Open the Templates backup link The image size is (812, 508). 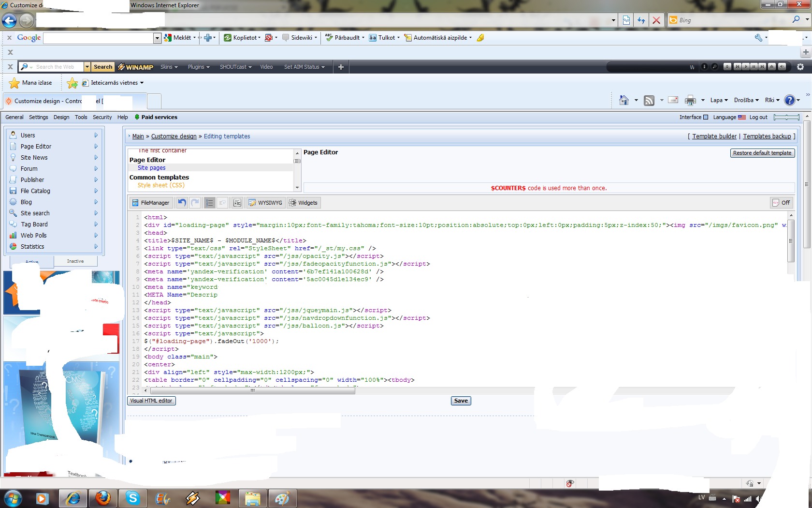[767, 136]
